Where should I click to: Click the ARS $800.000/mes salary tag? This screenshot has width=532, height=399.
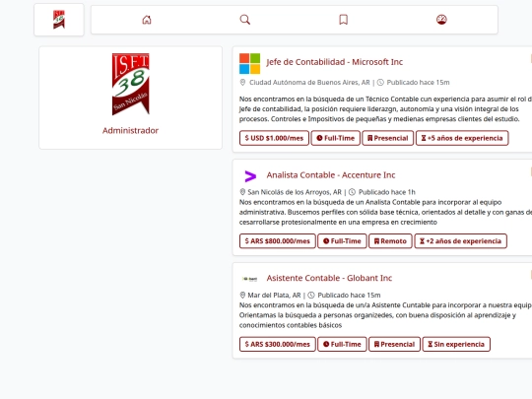coord(278,241)
